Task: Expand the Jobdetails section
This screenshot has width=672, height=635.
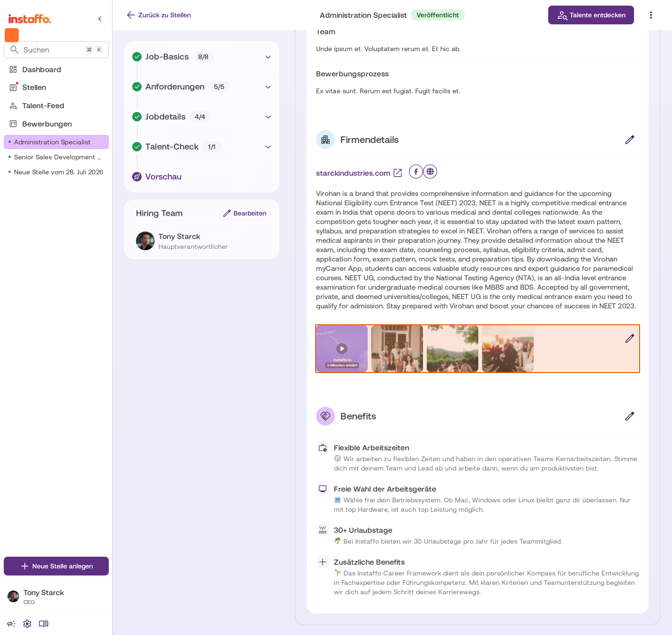Action: [x=202, y=117]
